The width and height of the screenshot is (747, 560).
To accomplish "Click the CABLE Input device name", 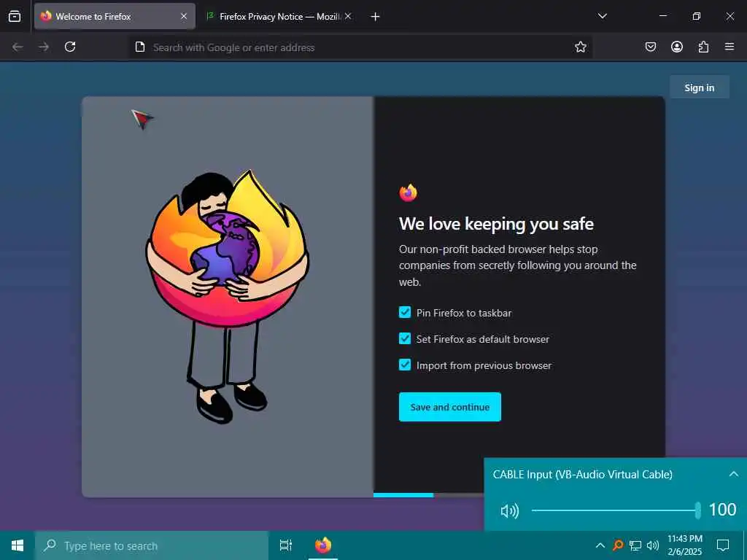I will (583, 474).
